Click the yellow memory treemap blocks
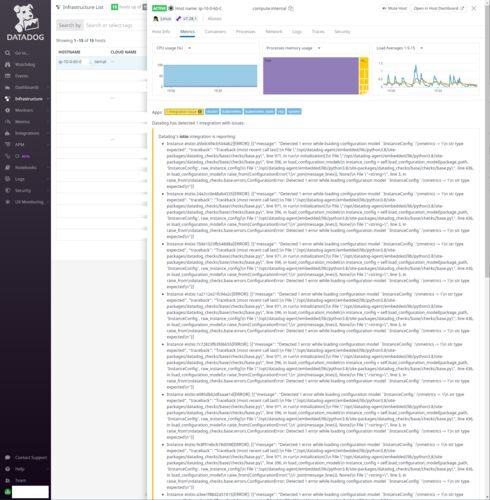Image resolution: width=490 pixels, height=500 pixels. [364, 76]
